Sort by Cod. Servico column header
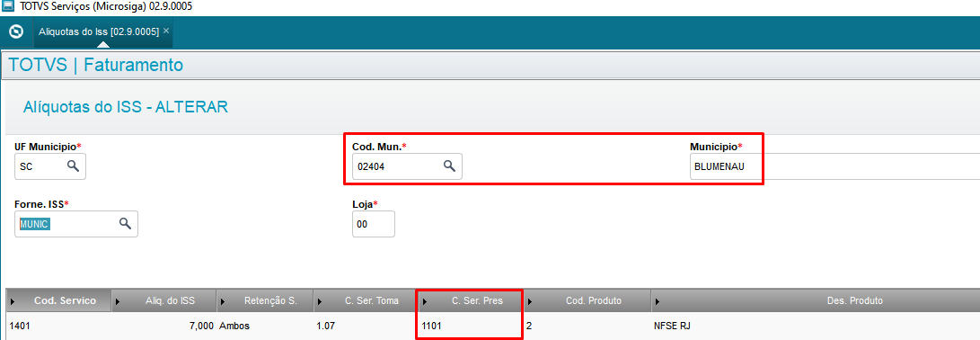 point(59,301)
